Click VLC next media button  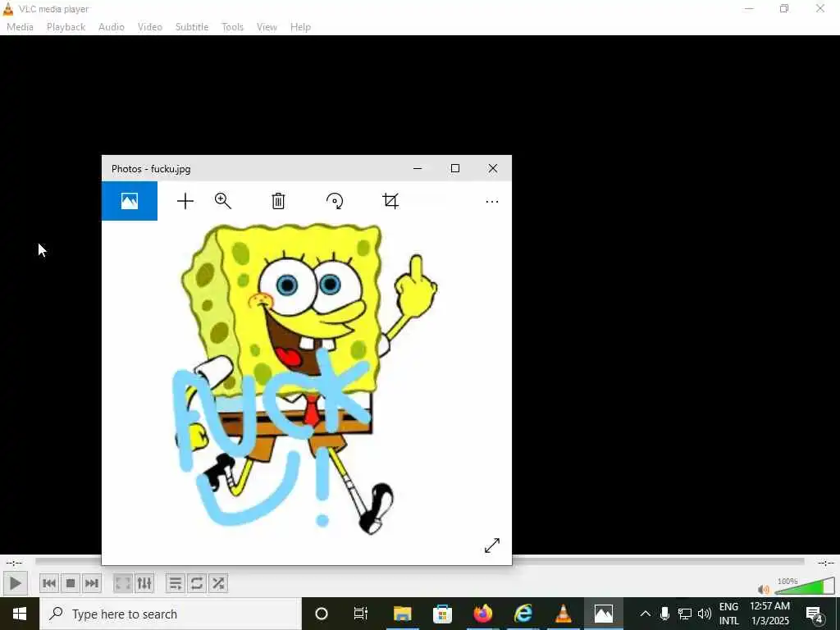(92, 583)
